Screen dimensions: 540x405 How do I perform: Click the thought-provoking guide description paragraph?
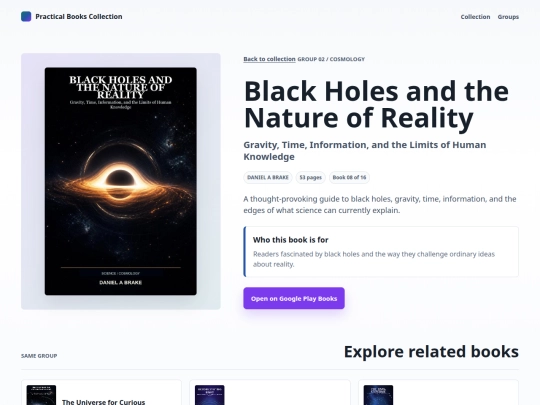380,205
